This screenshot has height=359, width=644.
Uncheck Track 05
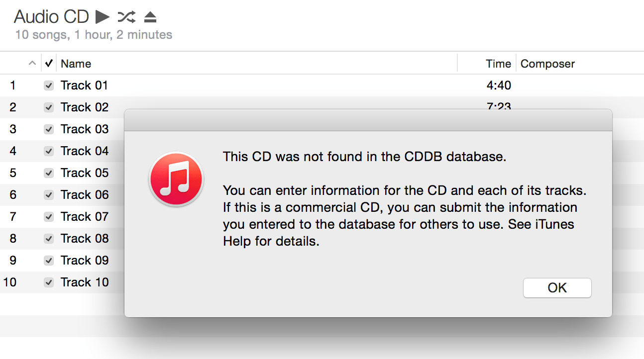(48, 173)
